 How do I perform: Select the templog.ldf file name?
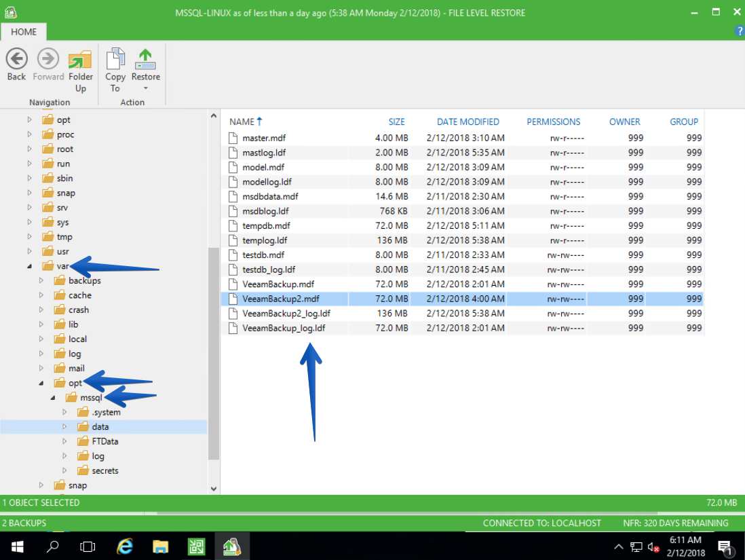click(x=265, y=240)
